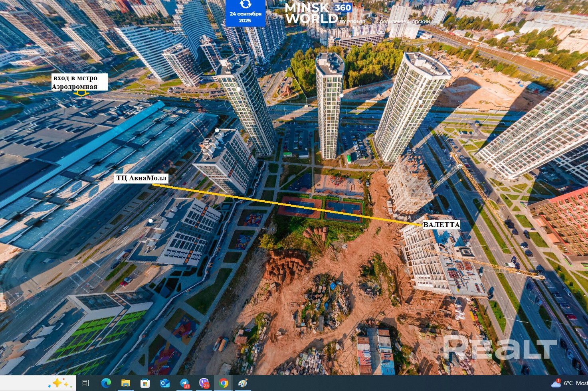Click the refresh date icon at top
This screenshot has height=391, width=588.
[x=245, y=4]
